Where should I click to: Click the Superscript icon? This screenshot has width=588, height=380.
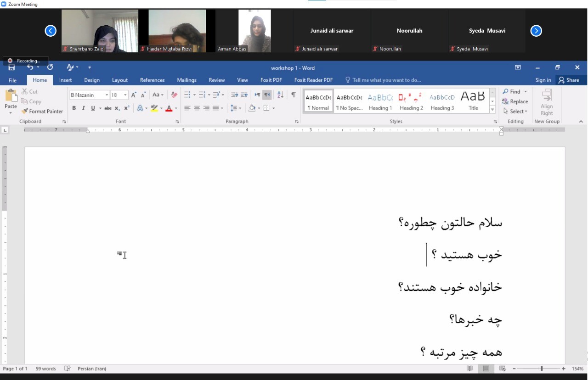pyautogui.click(x=127, y=108)
